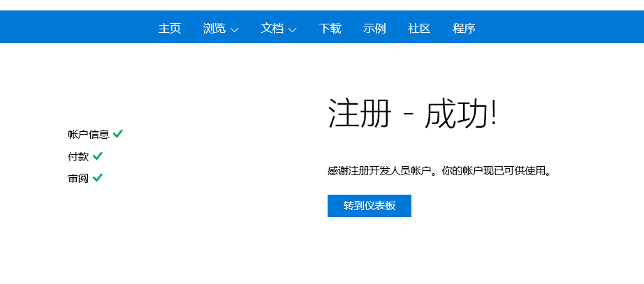Visit the 社区 nav item
The image size is (644, 284).
coord(419,29)
